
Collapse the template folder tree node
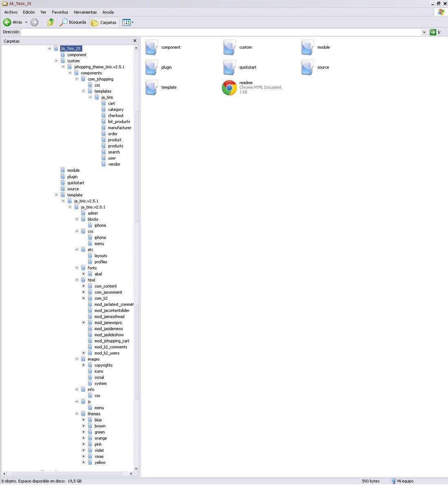[56, 195]
